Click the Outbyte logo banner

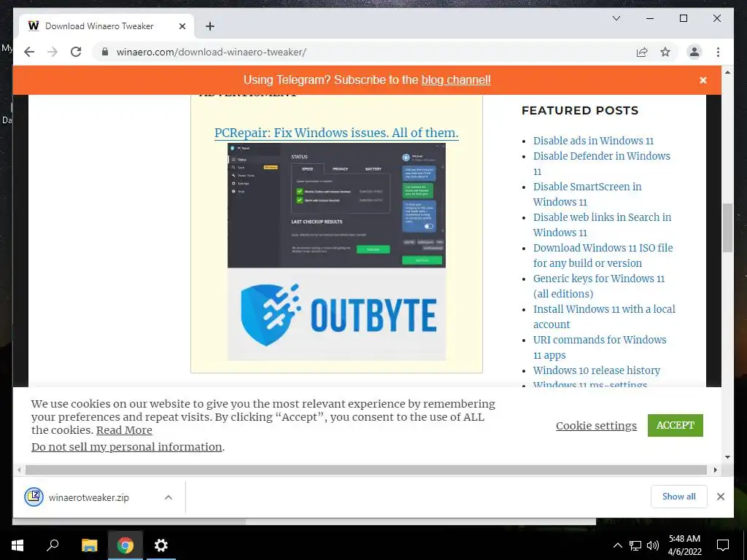(336, 314)
